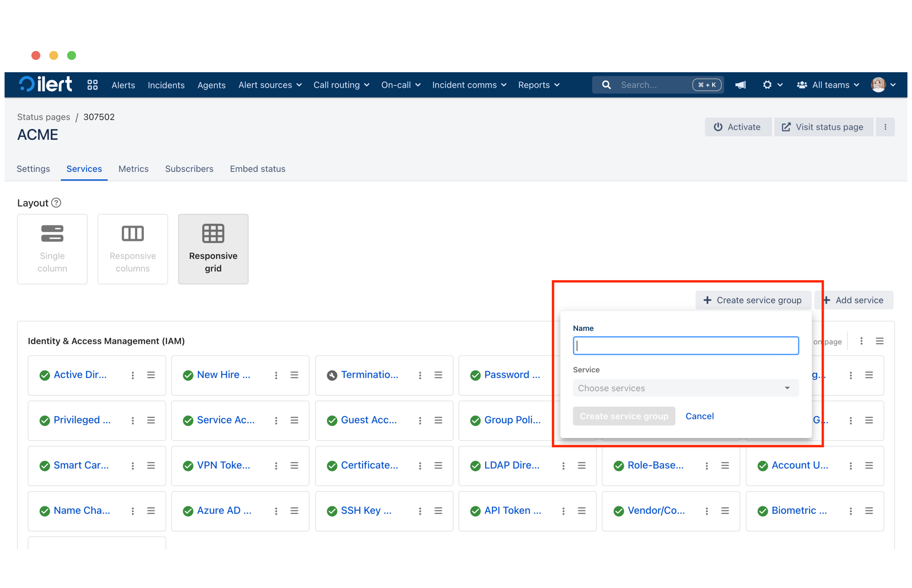912x588 pixels.
Task: Open the apps grid icon in navbar
Action: pyautogui.click(x=92, y=85)
